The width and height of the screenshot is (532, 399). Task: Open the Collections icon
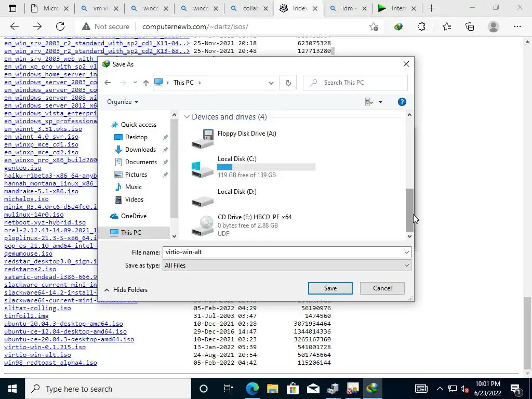470,26
